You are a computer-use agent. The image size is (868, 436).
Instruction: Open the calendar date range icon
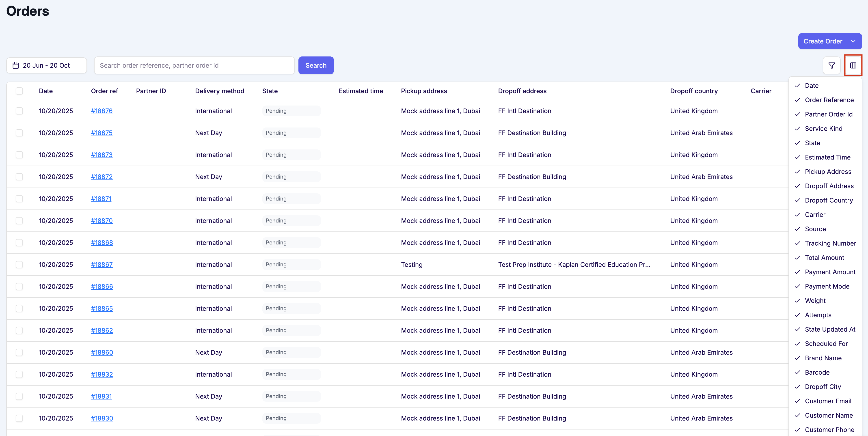pyautogui.click(x=16, y=65)
